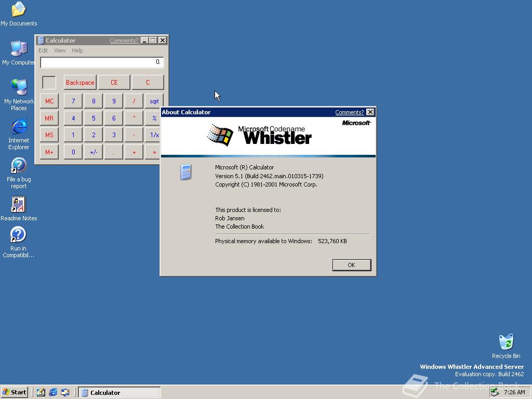
Task: Click MC memory clear button
Action: pos(49,101)
